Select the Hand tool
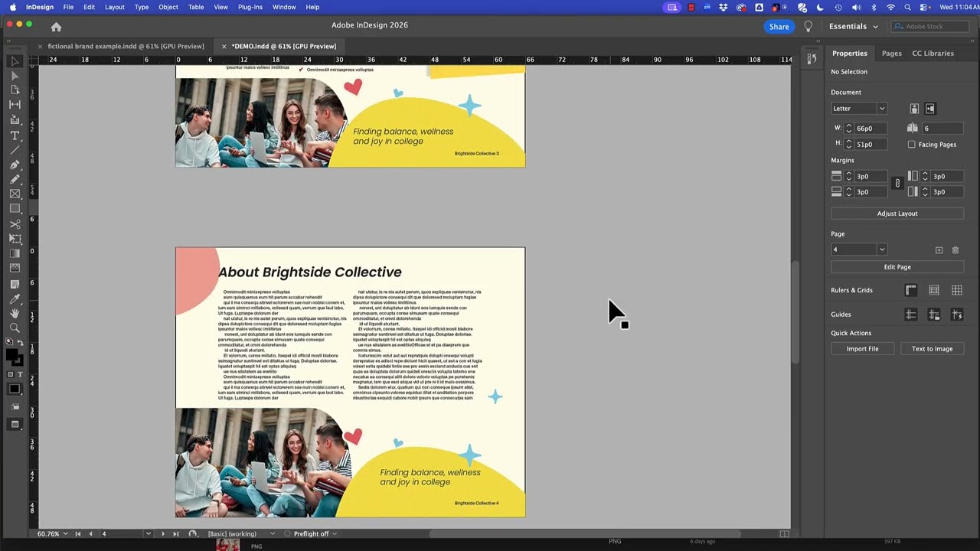This screenshot has height=551, width=980. [15, 313]
